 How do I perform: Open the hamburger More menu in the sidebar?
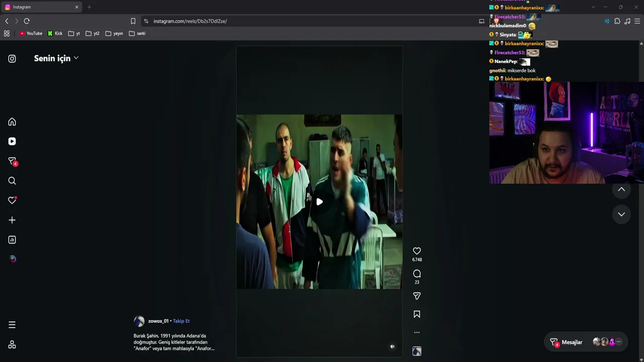pyautogui.click(x=12, y=325)
